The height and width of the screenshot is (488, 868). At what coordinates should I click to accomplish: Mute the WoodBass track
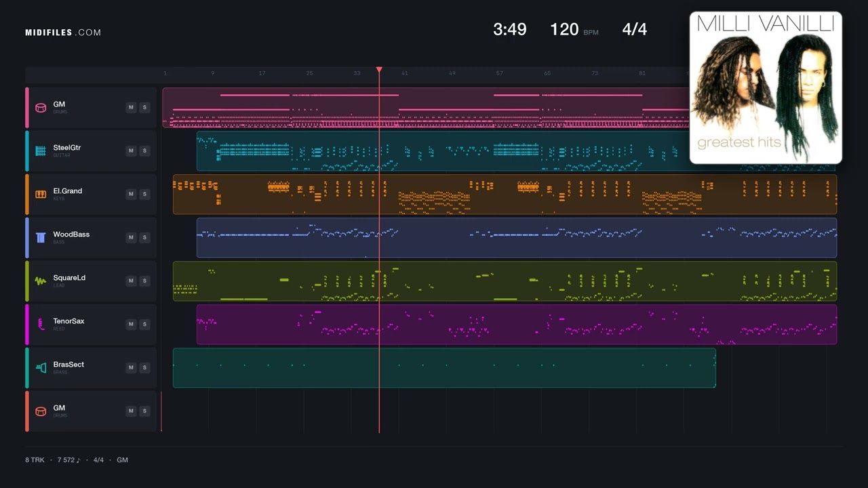tap(131, 238)
